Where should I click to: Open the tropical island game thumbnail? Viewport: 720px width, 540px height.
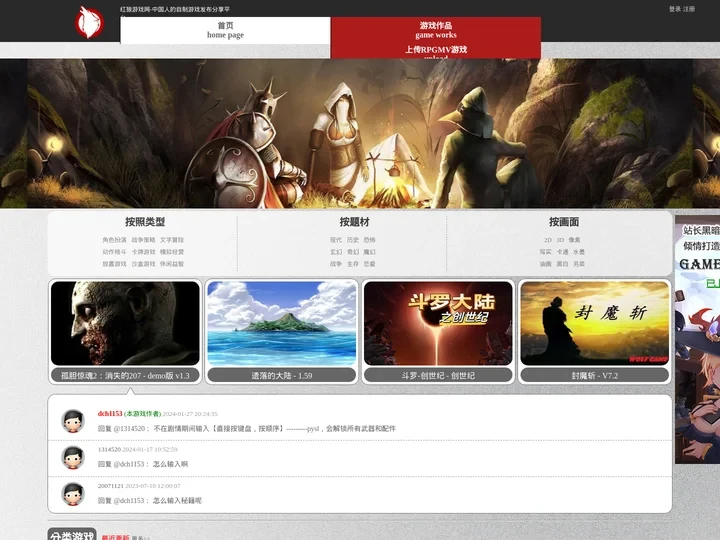(x=281, y=323)
